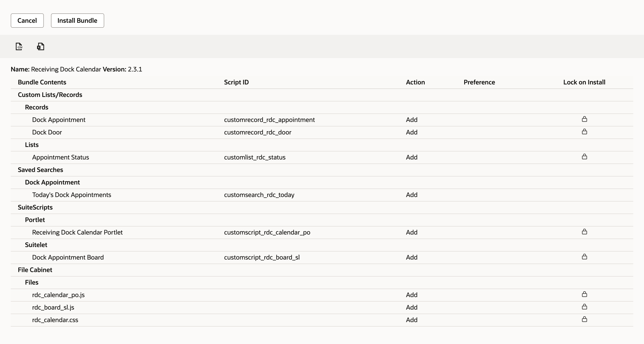Select the Action column header
The width and height of the screenshot is (644, 344).
coord(415,82)
